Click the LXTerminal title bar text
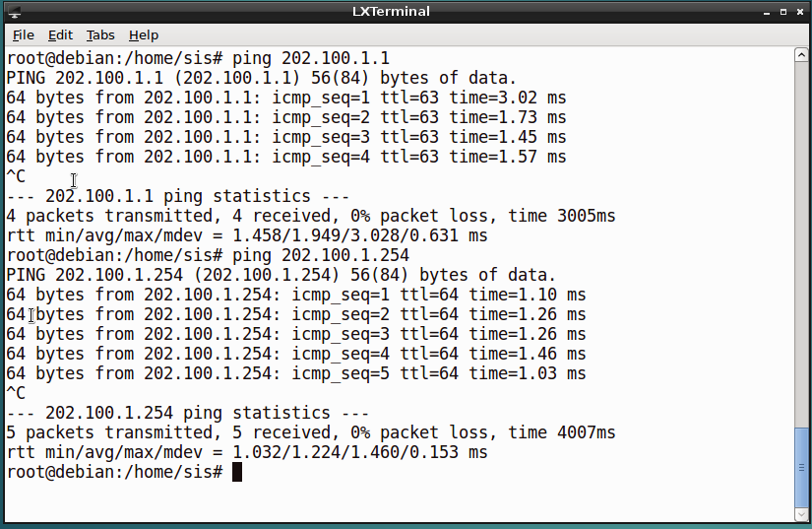Viewport: 812px width, 529px height. click(x=391, y=12)
